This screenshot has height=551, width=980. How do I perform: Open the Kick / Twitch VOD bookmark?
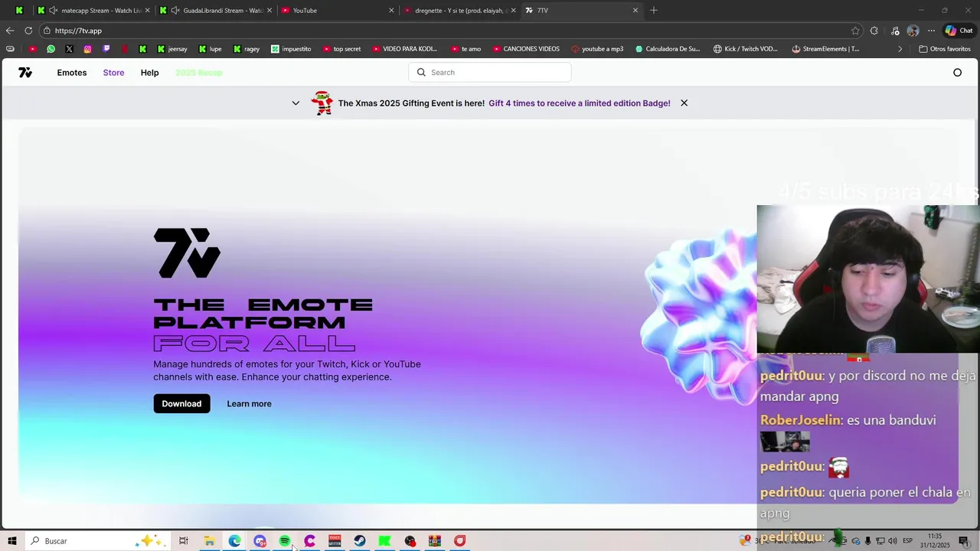[746, 49]
